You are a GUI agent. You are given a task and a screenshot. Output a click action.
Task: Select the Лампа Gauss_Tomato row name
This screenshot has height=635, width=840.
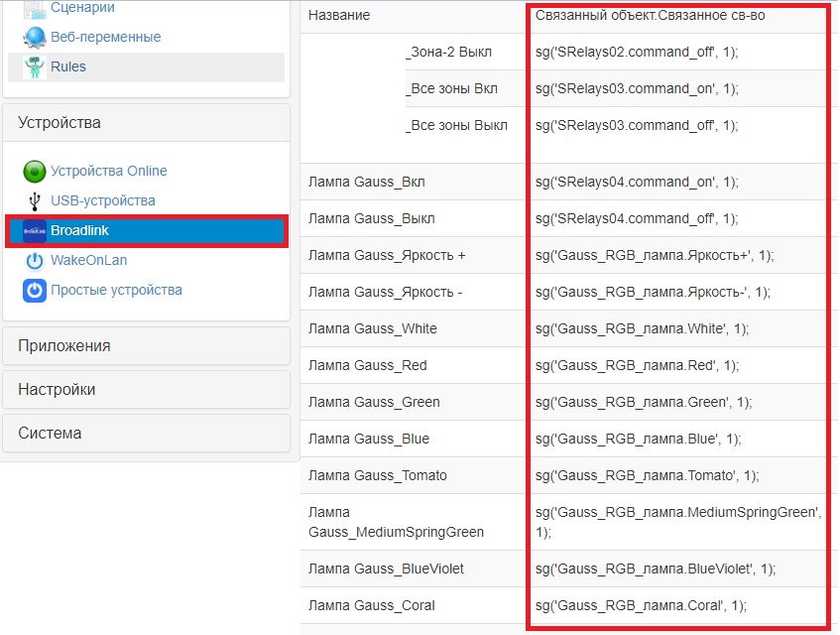(x=377, y=475)
